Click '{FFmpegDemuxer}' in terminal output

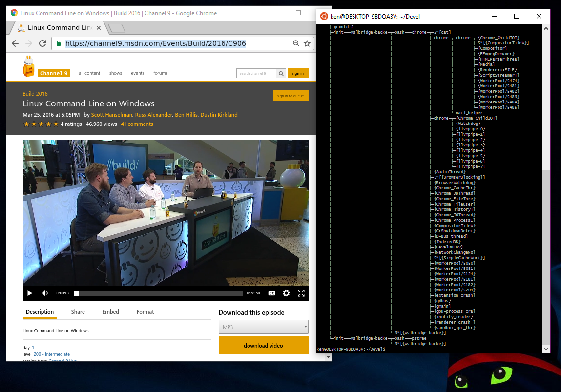tap(496, 54)
